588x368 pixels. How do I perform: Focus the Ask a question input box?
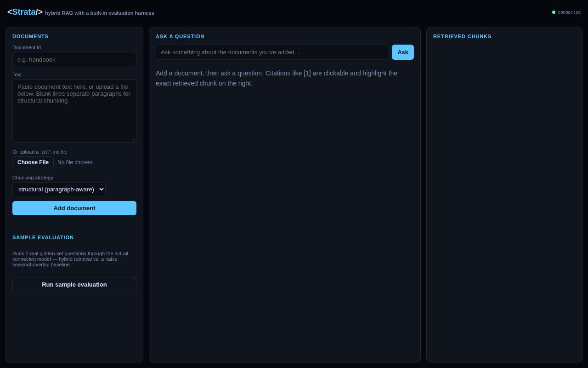click(272, 52)
